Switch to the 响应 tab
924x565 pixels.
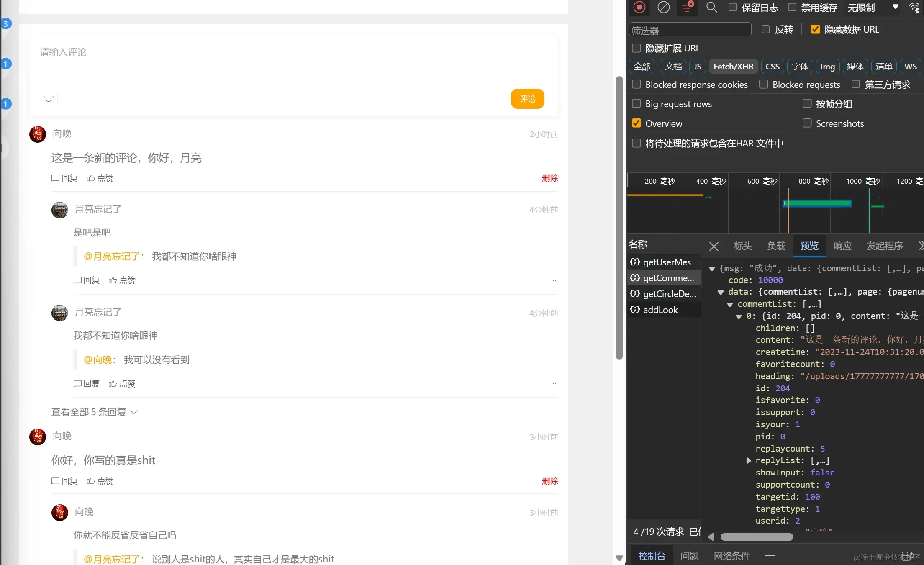point(842,246)
